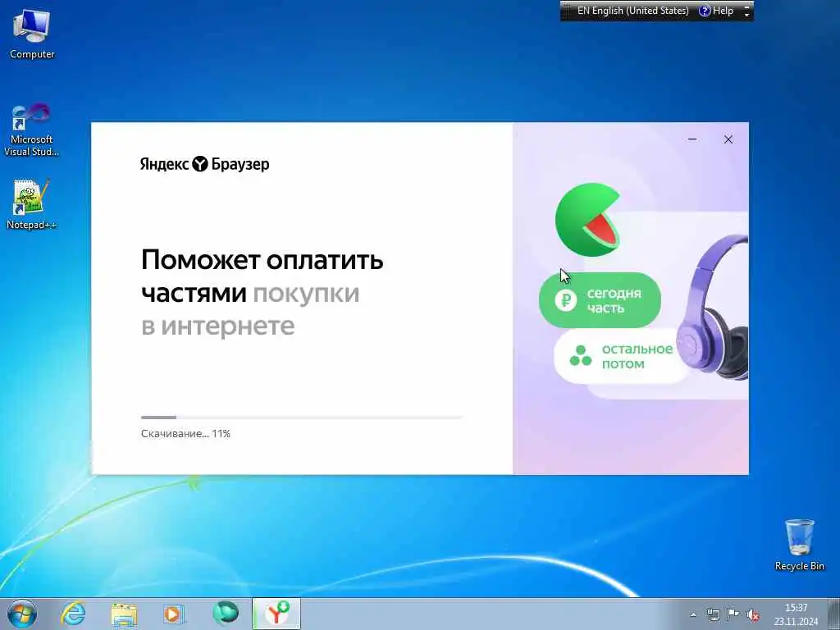This screenshot has height=630, width=840.
Task: Click the download progress bar
Action: 302,418
